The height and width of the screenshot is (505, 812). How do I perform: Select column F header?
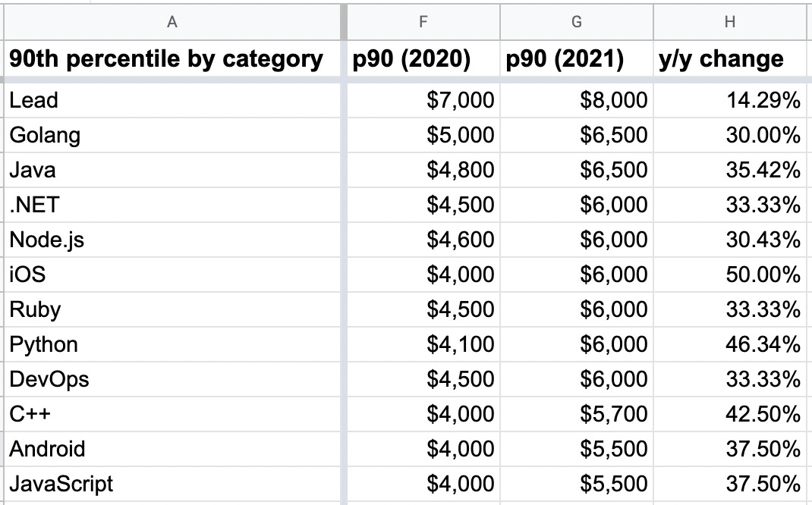tap(423, 22)
